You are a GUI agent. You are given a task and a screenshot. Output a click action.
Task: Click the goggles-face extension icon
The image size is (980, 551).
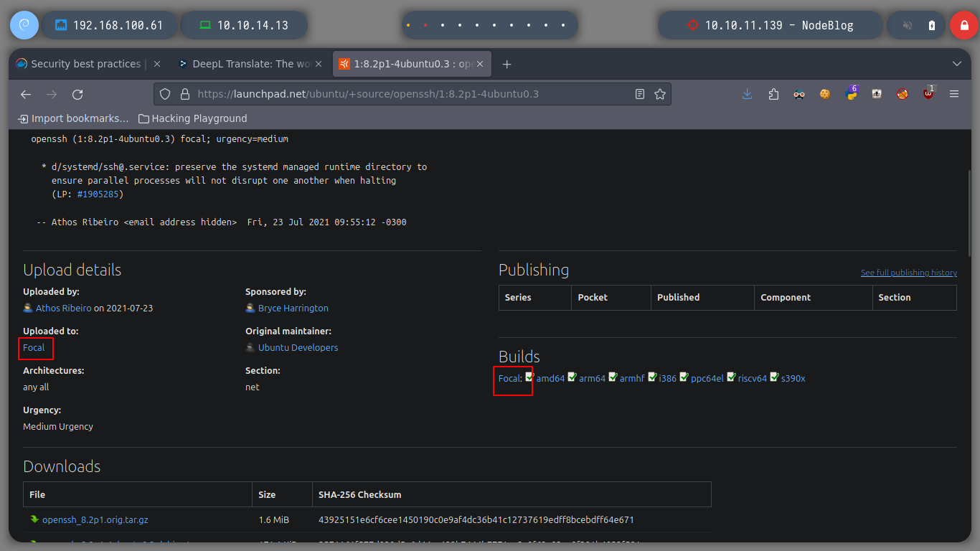pyautogui.click(x=799, y=94)
